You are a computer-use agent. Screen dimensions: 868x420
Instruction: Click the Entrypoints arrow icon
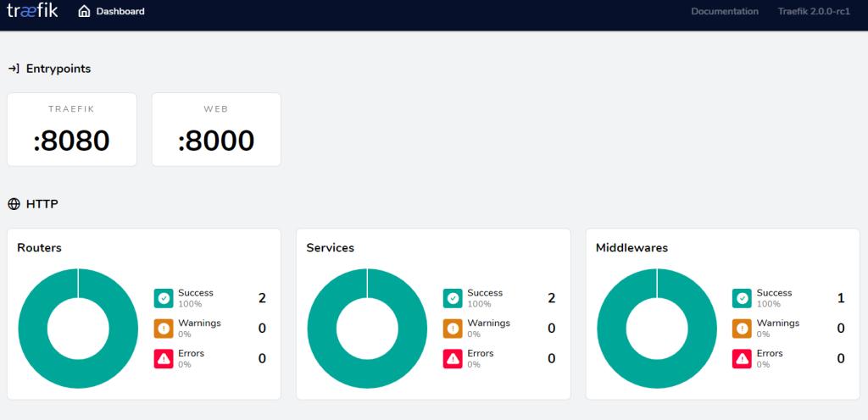click(14, 69)
